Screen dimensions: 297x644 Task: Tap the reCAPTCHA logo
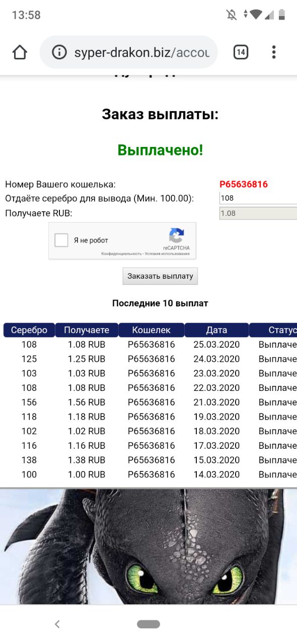(176, 235)
